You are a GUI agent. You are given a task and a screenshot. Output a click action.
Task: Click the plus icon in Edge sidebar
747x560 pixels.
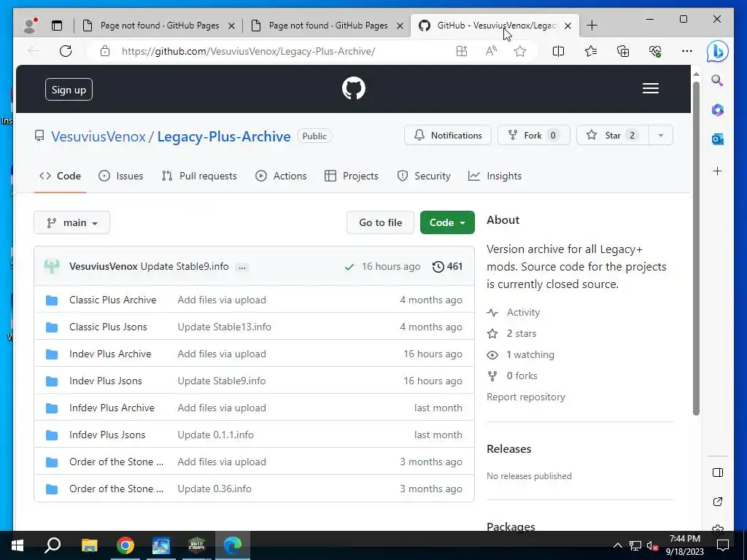(x=718, y=171)
